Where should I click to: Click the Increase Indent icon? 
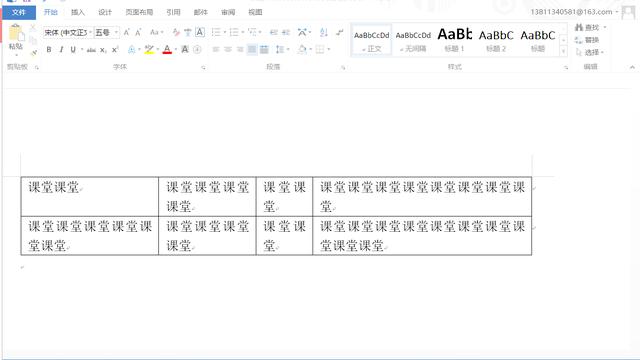tap(286, 32)
